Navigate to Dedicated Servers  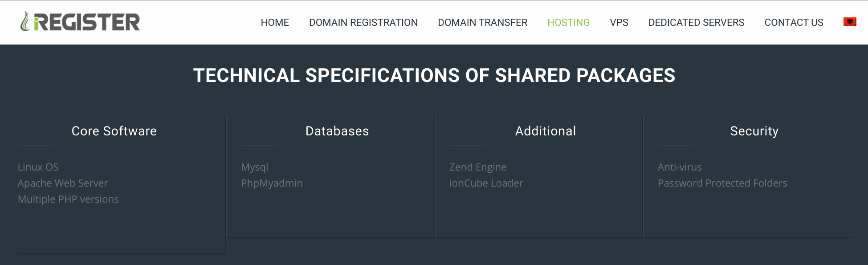(x=697, y=22)
